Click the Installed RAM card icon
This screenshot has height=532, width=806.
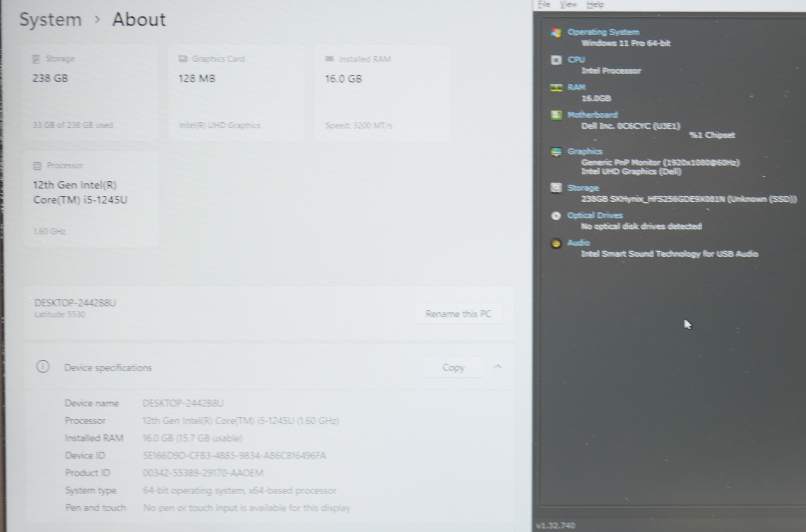pos(329,59)
